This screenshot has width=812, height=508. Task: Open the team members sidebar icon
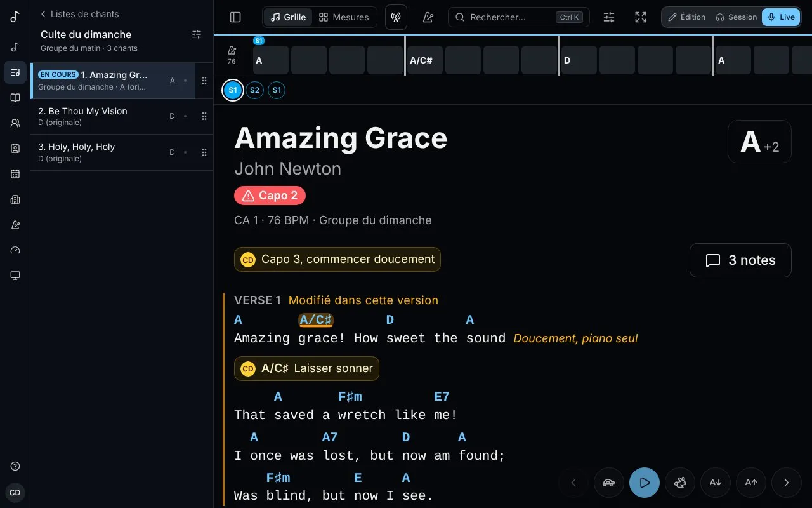[15, 123]
